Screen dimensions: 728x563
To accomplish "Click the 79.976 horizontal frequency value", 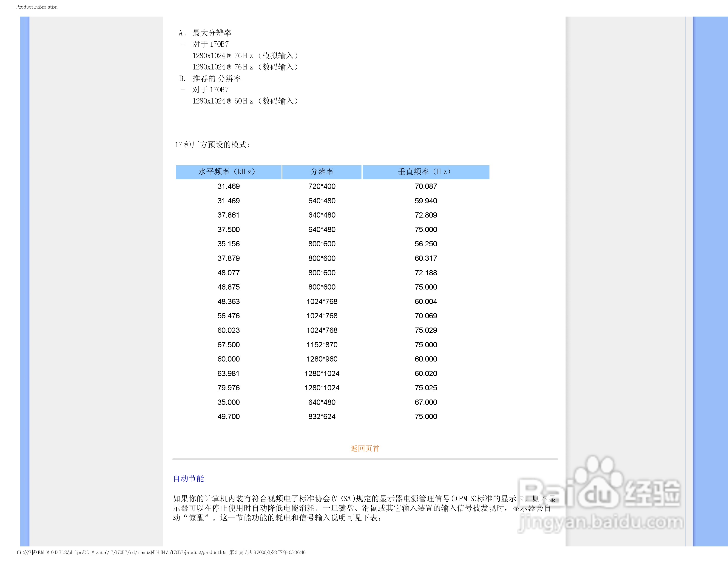I will pyautogui.click(x=228, y=388).
